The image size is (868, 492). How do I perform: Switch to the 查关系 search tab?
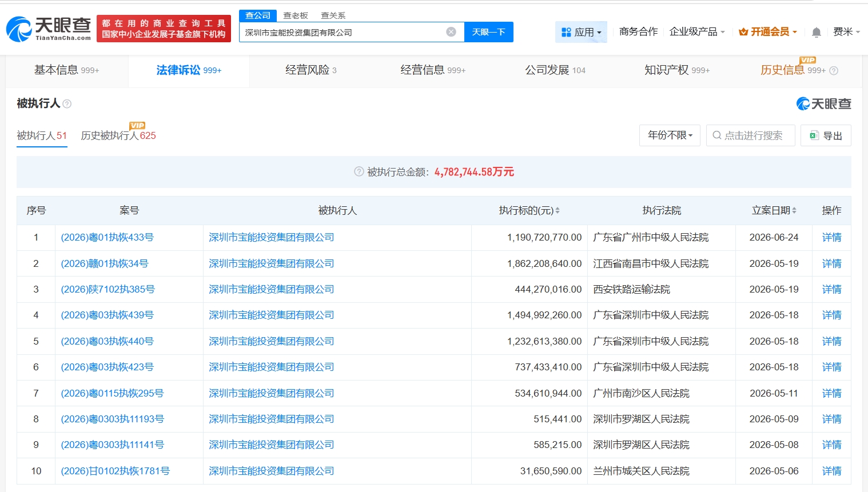pyautogui.click(x=333, y=15)
